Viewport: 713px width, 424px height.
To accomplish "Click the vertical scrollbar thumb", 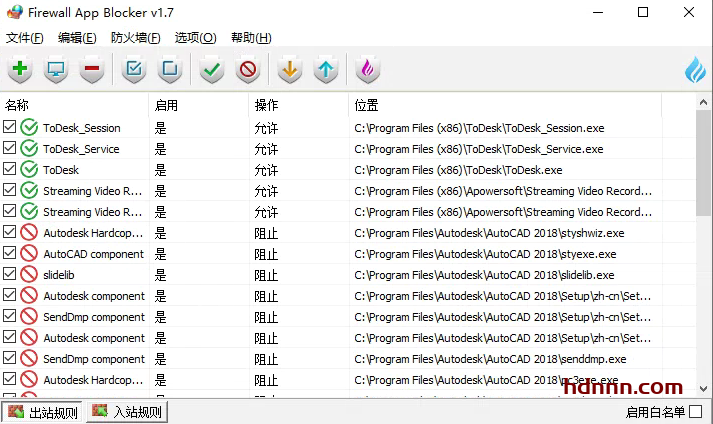I will click(703, 163).
